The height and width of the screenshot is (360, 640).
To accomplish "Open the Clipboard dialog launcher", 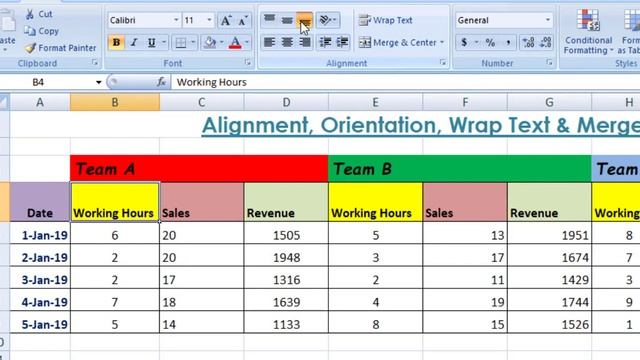I will pos(95,62).
